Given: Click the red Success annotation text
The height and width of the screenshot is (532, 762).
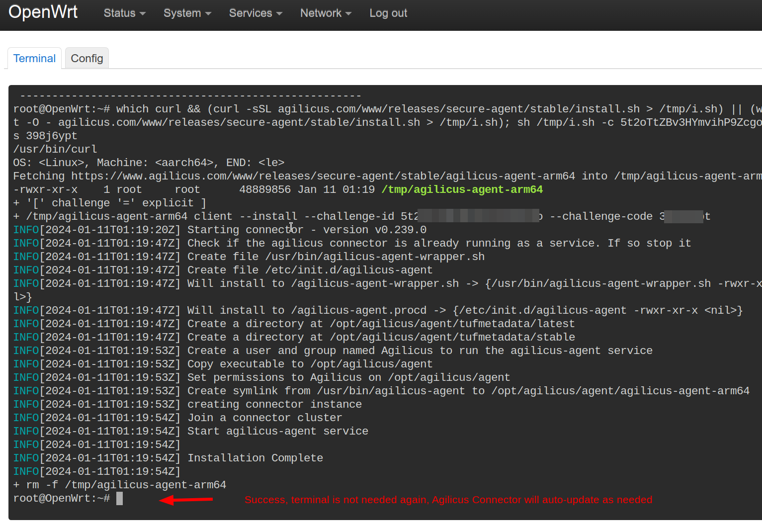Looking at the screenshot, I should (x=448, y=500).
